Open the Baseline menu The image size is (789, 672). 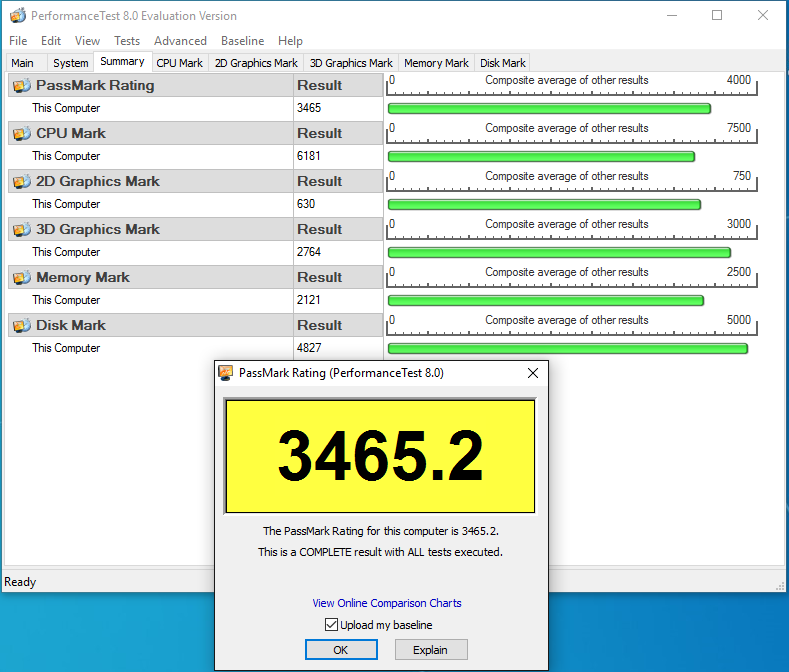tap(243, 41)
